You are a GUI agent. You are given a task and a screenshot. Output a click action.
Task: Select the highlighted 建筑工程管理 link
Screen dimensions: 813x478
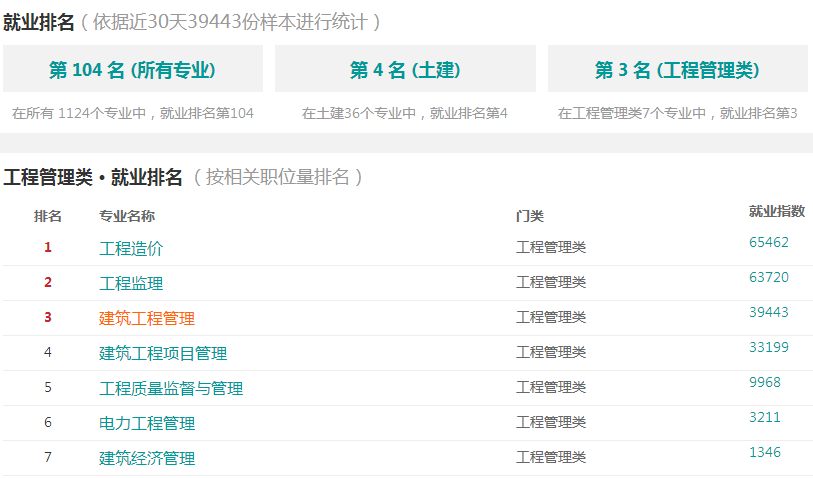[x=147, y=318]
